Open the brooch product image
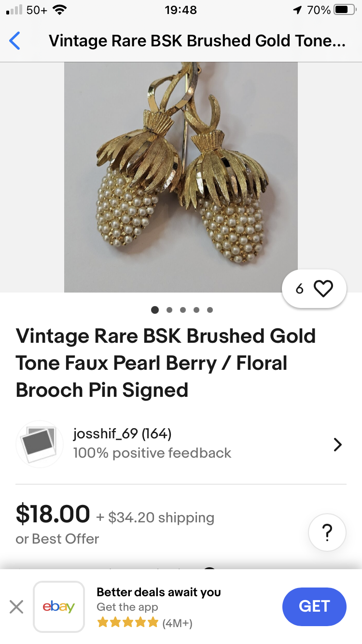Image resolution: width=362 pixels, height=644 pixels. click(181, 177)
